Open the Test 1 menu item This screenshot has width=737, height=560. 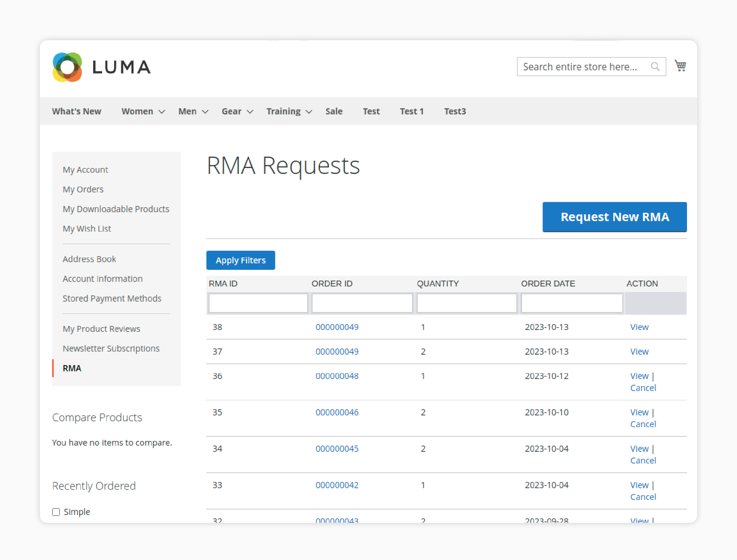(x=412, y=111)
